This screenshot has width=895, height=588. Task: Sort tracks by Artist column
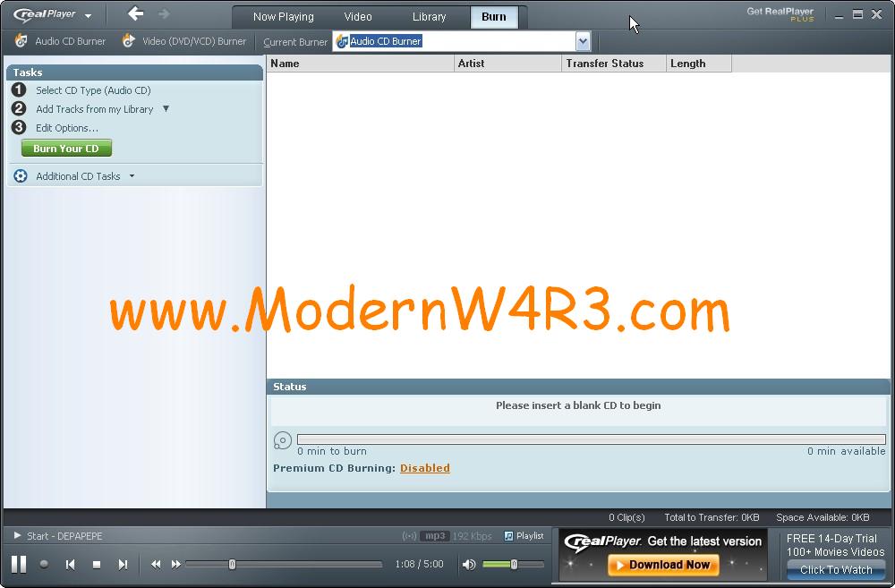(507, 64)
